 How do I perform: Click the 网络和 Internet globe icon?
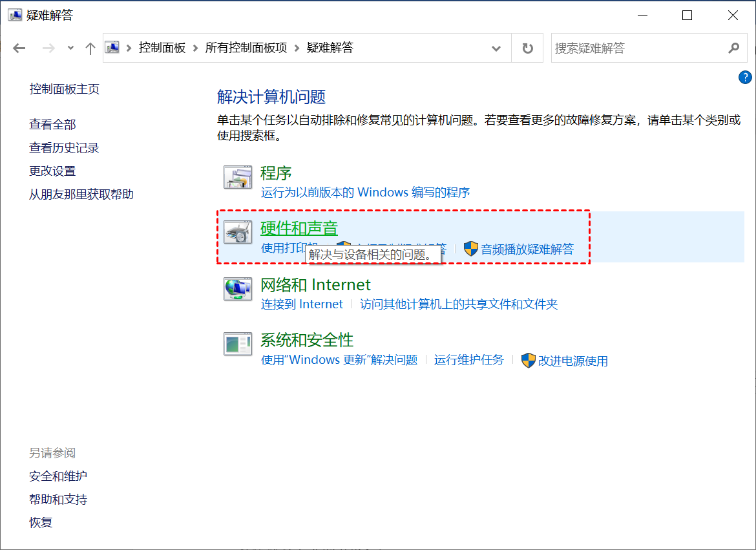coord(238,288)
